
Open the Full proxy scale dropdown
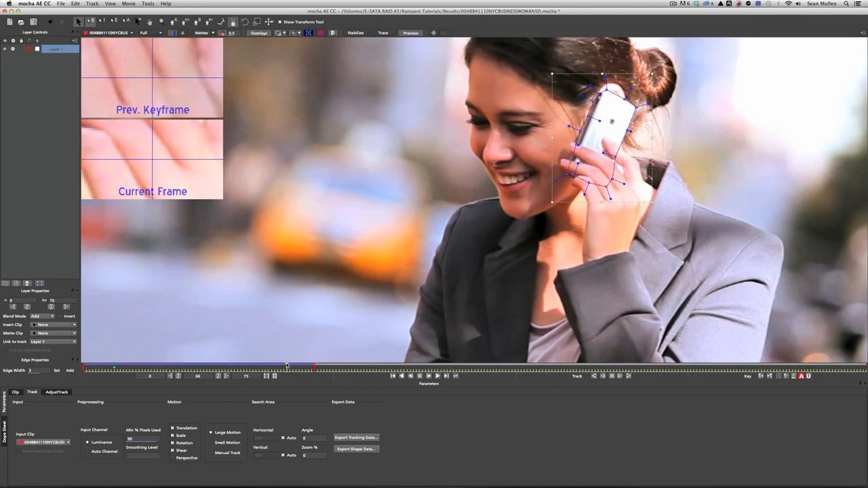click(151, 33)
